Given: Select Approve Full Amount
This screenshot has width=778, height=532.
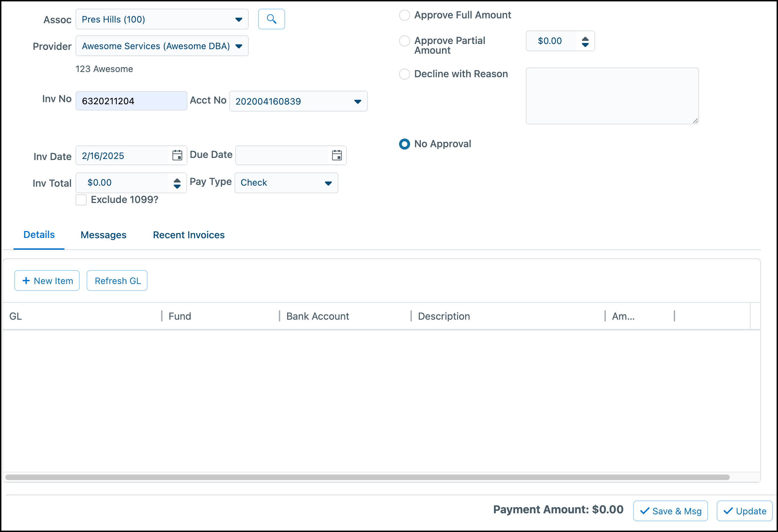Looking at the screenshot, I should pyautogui.click(x=404, y=15).
